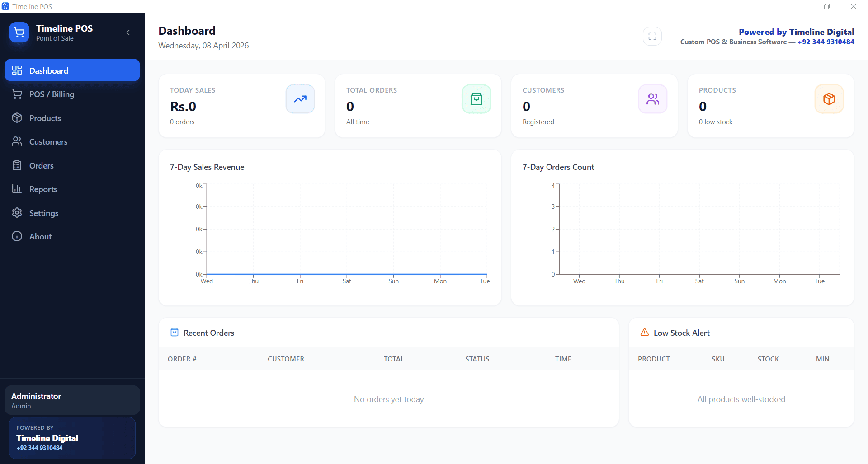Click the Settings gear icon

coord(17,213)
